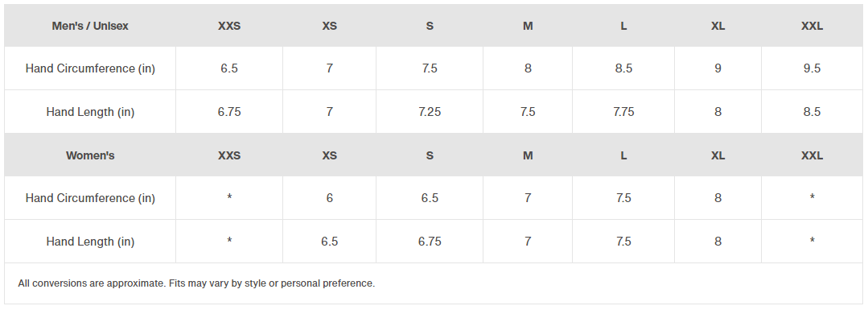Click the XXS column header in Men's section
868x310 pixels.
point(229,26)
